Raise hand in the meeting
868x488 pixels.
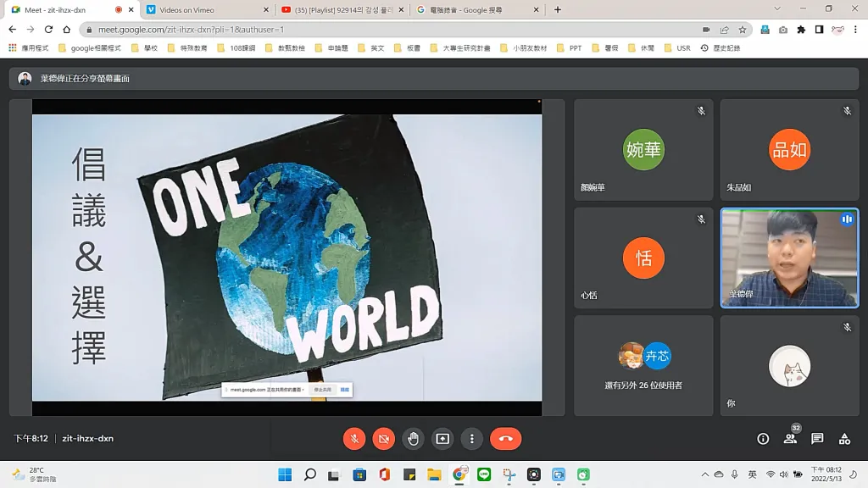(413, 439)
